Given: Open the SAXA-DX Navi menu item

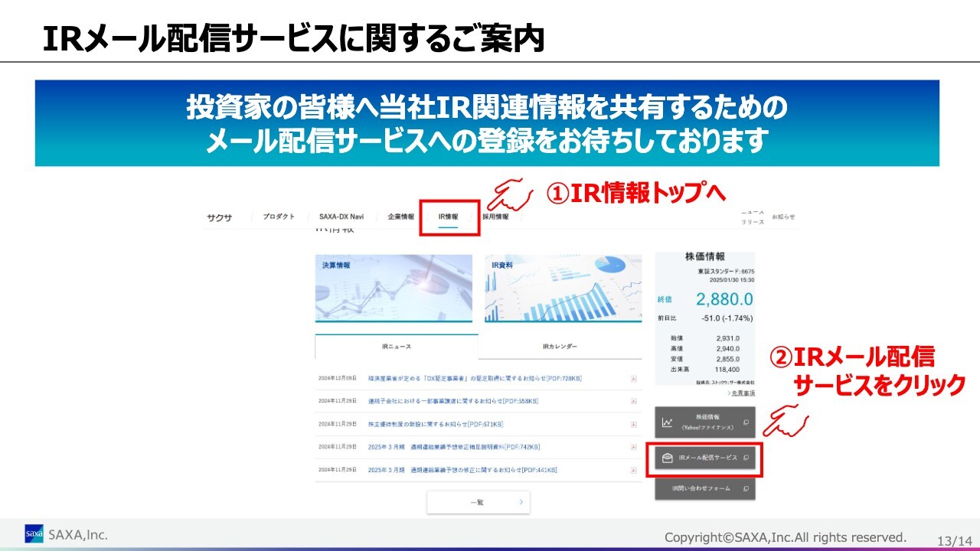Looking at the screenshot, I should [x=341, y=217].
